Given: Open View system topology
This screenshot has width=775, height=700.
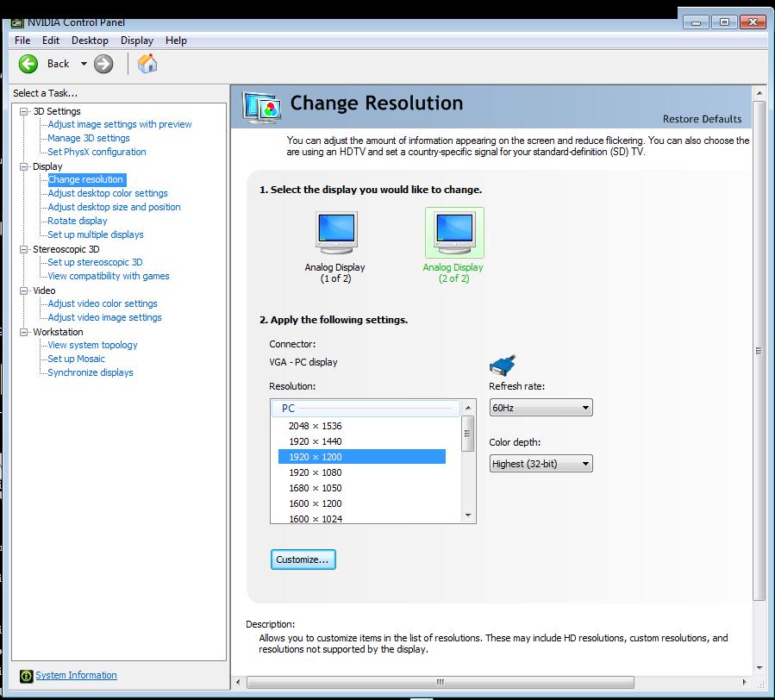Looking at the screenshot, I should tap(92, 345).
